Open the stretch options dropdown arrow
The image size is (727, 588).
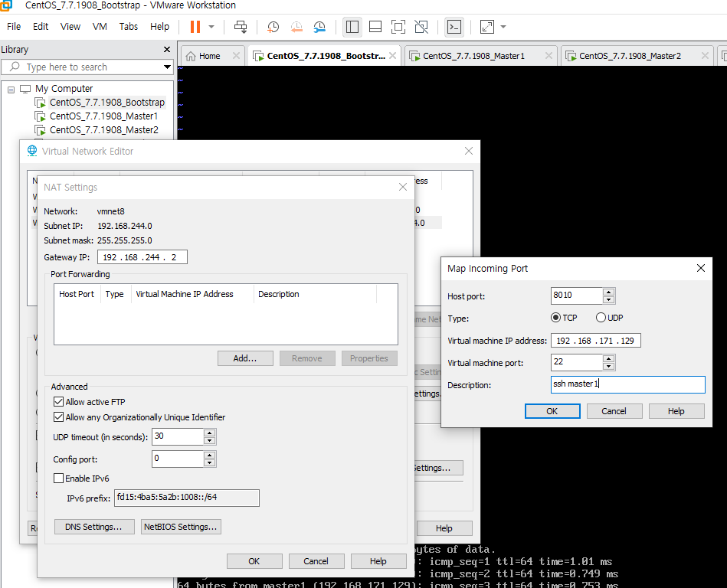click(503, 27)
